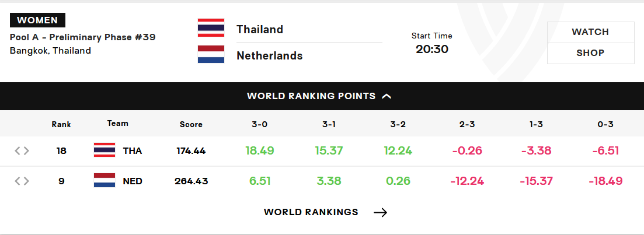Open the Netherlands team name
Image resolution: width=644 pixels, height=235 pixels.
click(x=269, y=56)
